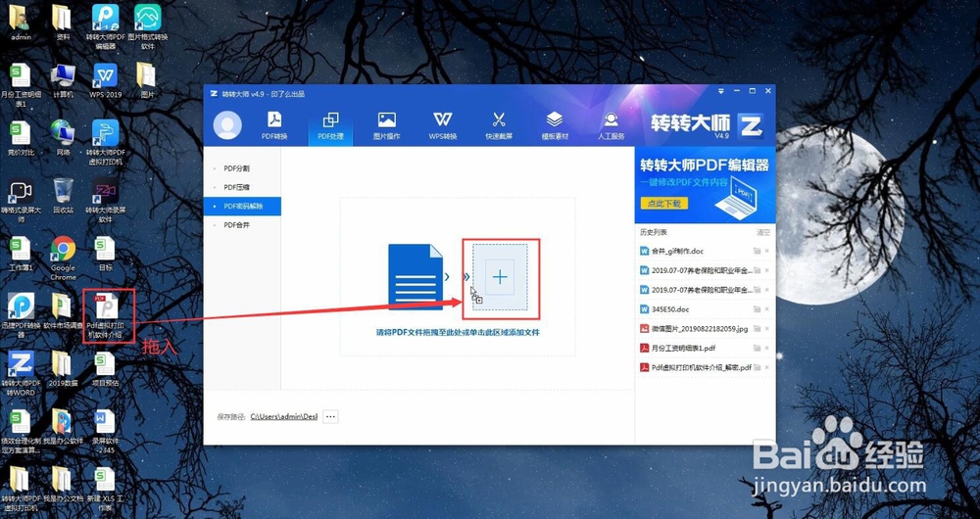
Task: Select the 图片 folder on the desktop
Action: click(x=147, y=80)
